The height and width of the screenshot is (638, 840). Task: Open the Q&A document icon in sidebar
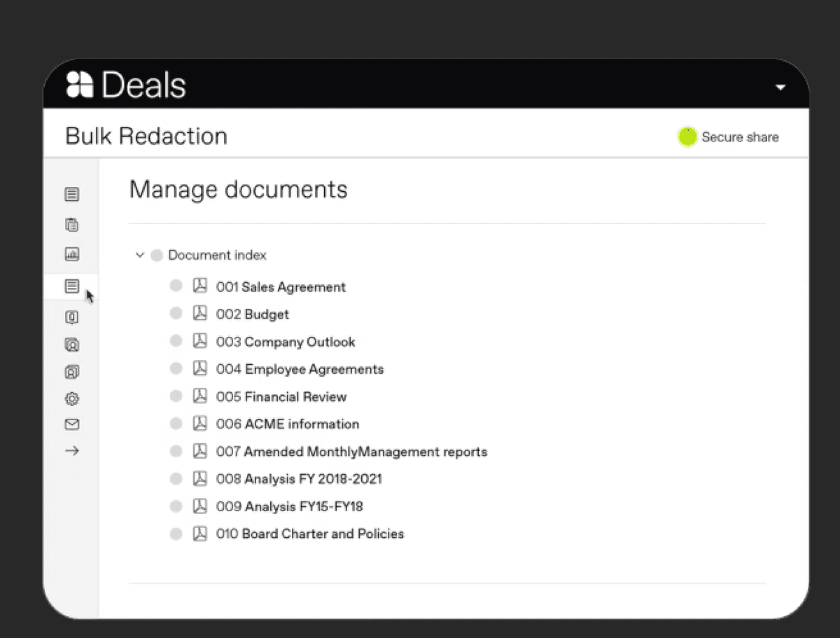[71, 317]
